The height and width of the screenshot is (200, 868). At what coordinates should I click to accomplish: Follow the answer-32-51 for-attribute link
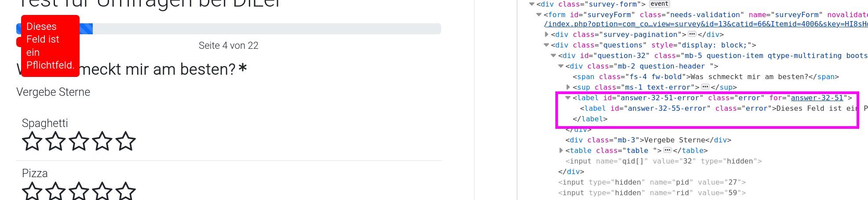coord(817,98)
